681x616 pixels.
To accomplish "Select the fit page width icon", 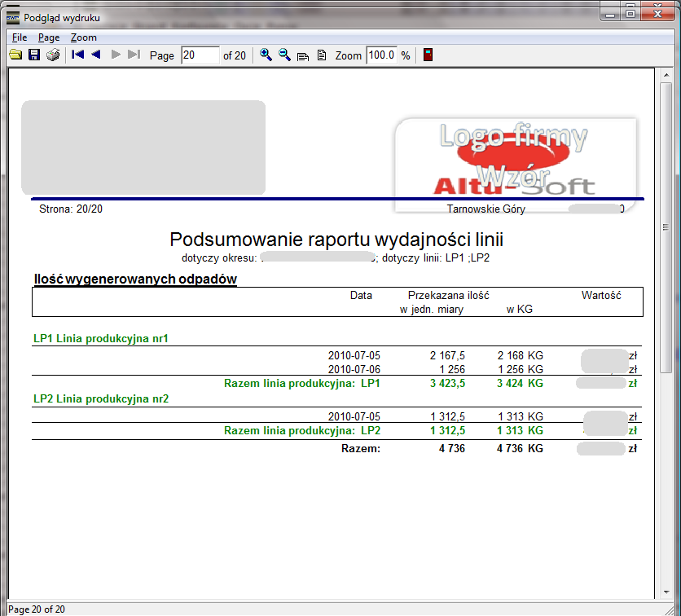I will (x=303, y=55).
